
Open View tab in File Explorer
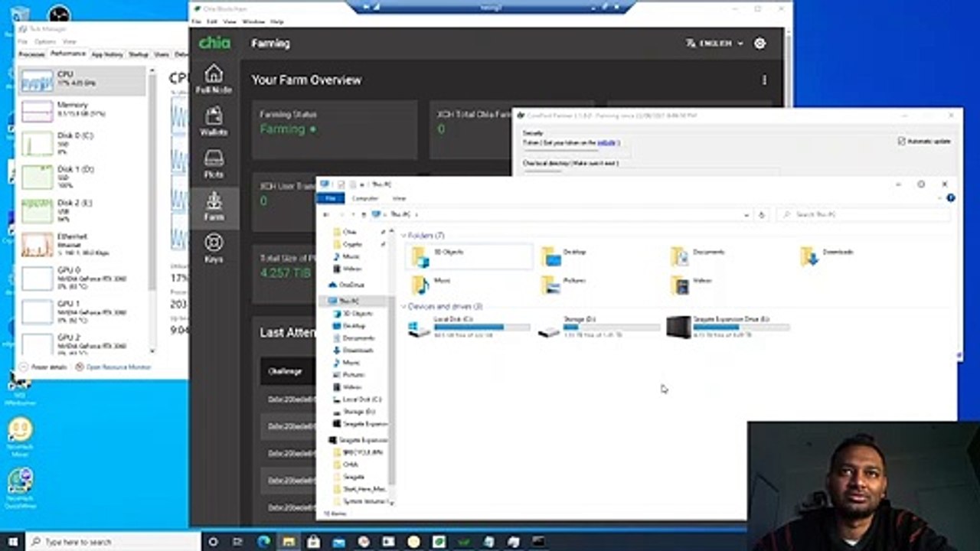click(x=399, y=198)
